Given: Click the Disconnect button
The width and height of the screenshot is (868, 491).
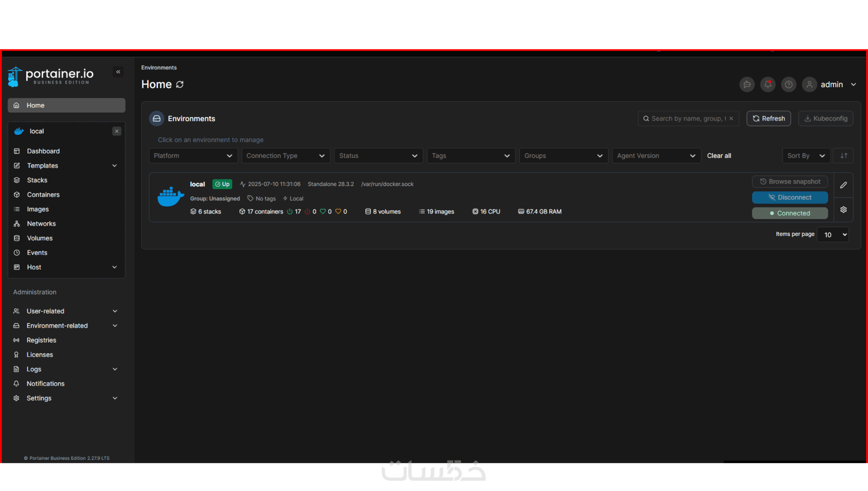Looking at the screenshot, I should pos(790,198).
